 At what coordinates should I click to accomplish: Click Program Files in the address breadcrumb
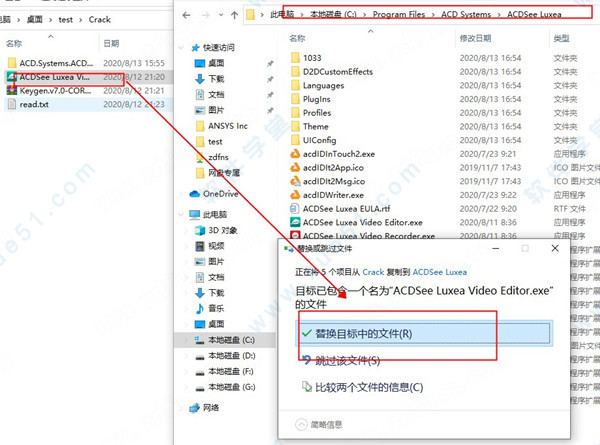point(399,15)
